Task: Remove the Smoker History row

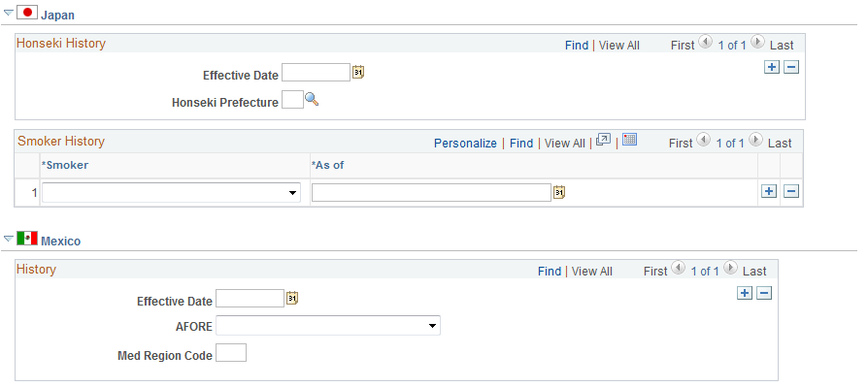Action: [791, 191]
